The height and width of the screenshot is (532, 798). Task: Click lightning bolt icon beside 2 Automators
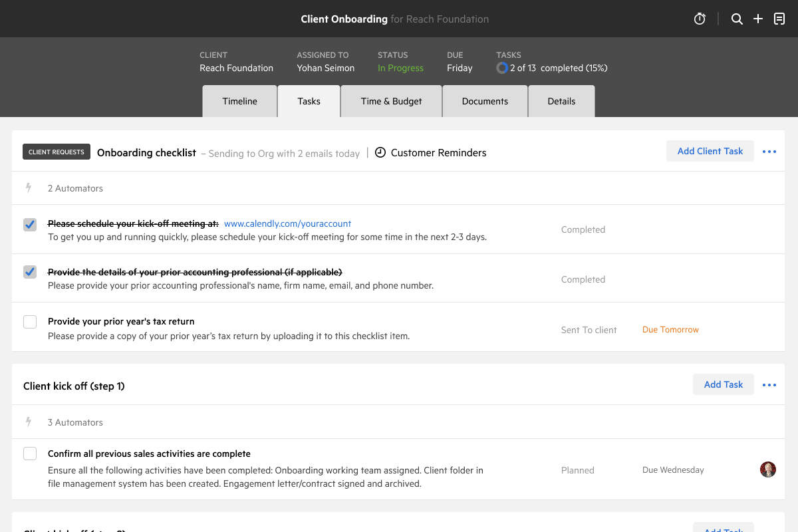coord(29,188)
